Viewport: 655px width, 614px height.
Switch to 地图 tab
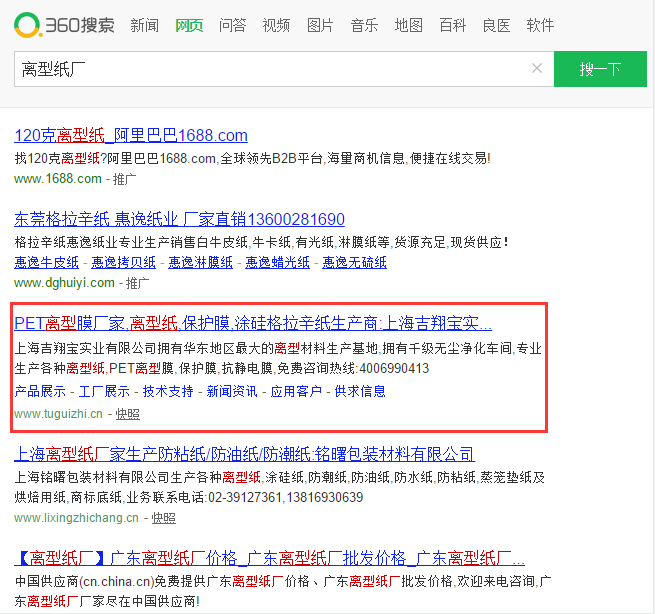(409, 25)
